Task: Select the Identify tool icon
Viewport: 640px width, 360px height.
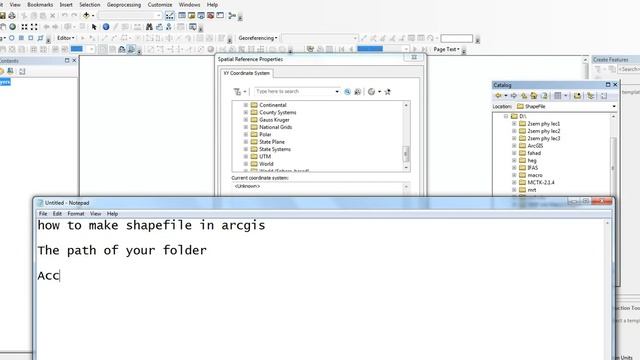Action: (x=106, y=27)
